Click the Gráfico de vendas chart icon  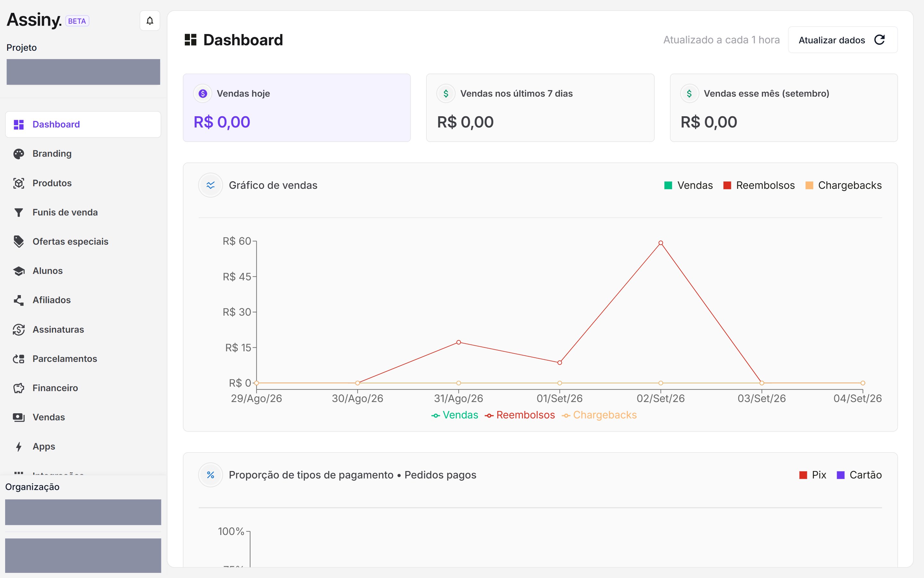pyautogui.click(x=210, y=185)
